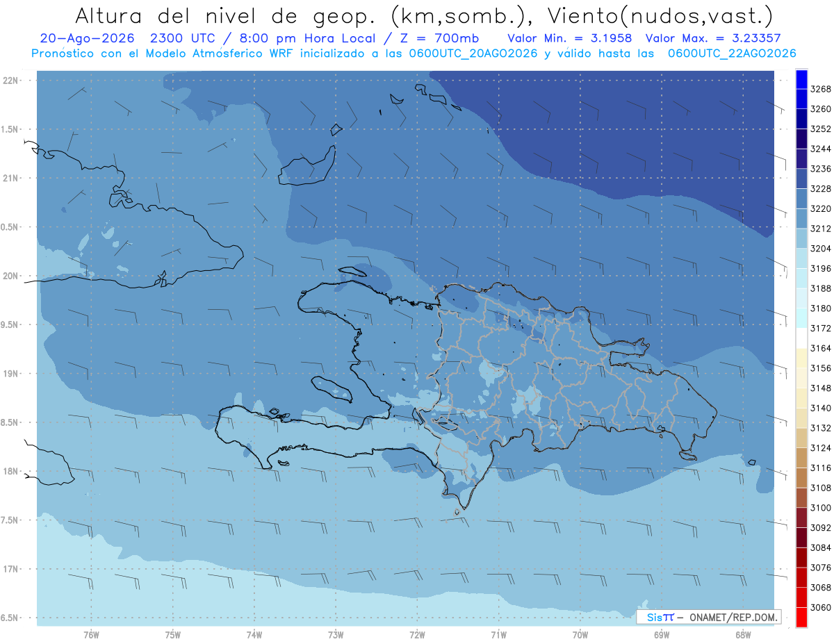Click the '3060' color bar value
This screenshot has width=834, height=644.
[821, 607]
